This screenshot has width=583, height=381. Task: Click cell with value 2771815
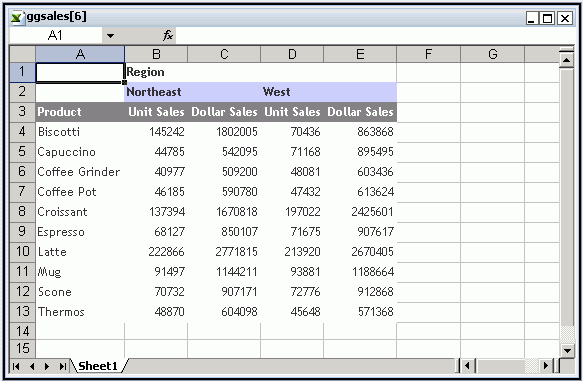(224, 252)
